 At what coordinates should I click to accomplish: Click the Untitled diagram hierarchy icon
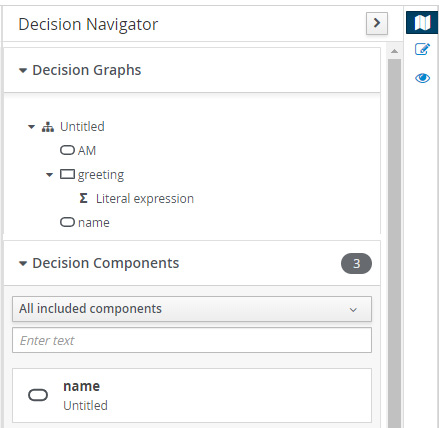point(48,127)
